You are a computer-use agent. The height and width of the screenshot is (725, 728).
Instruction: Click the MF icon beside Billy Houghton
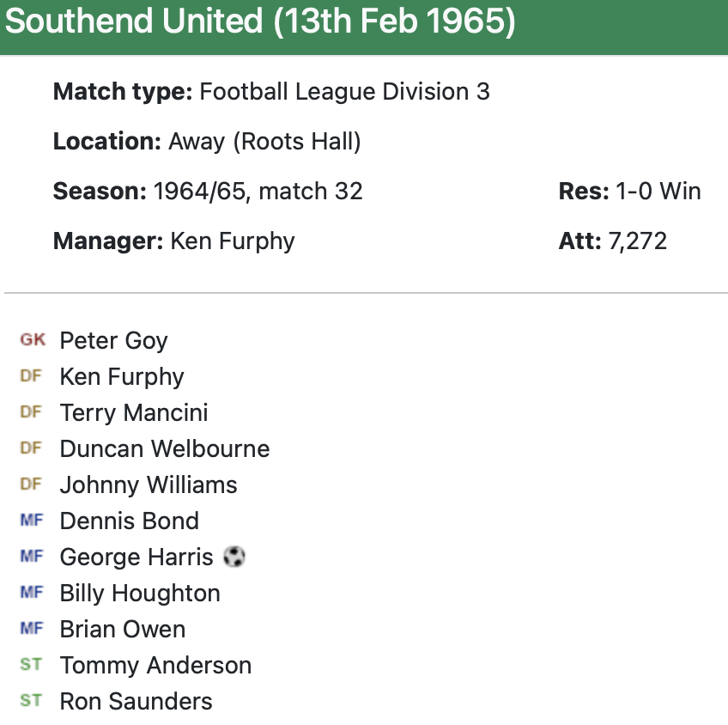[x=31, y=593]
